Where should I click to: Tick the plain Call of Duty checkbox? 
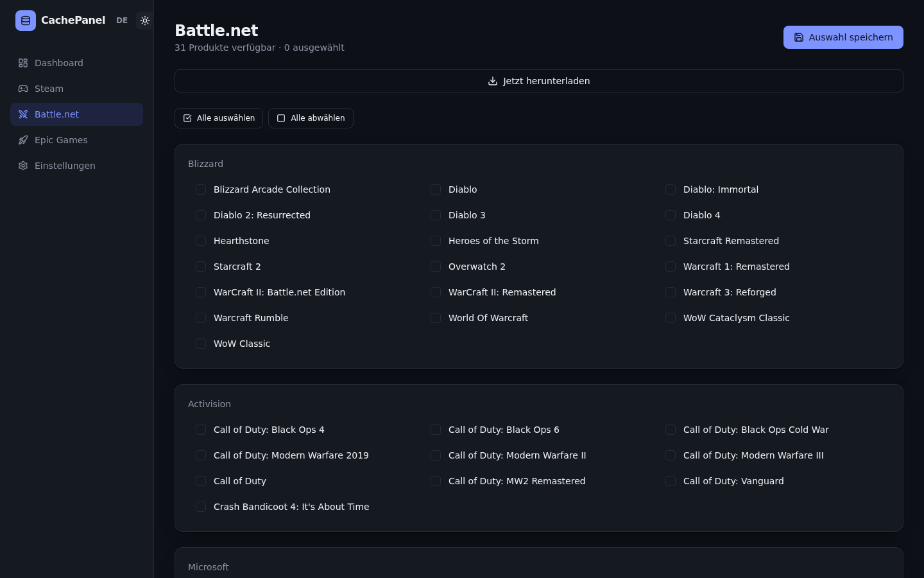coord(201,481)
